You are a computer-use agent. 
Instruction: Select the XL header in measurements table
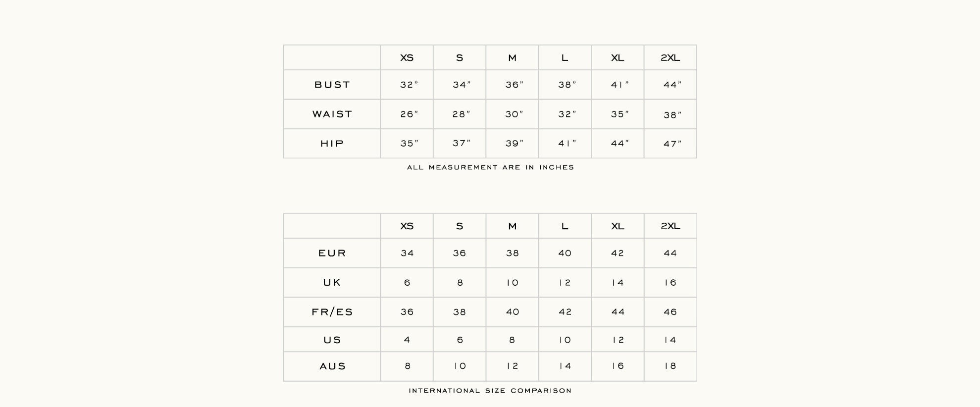point(618,58)
